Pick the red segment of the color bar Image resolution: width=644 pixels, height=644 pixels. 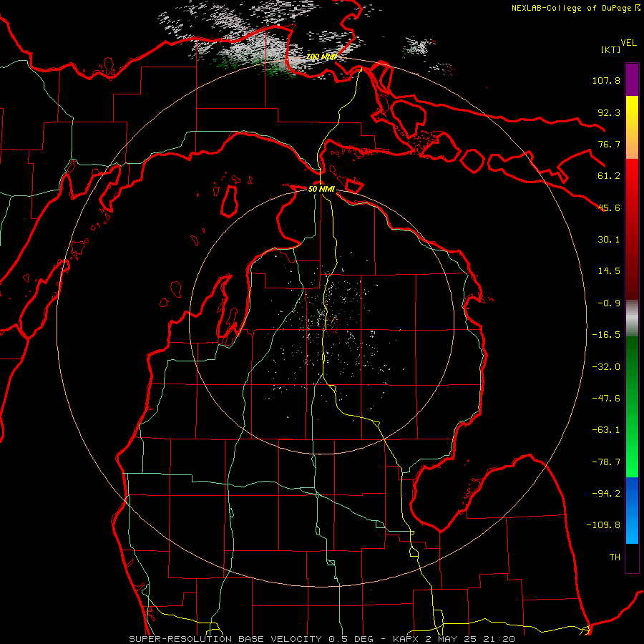coord(632,229)
